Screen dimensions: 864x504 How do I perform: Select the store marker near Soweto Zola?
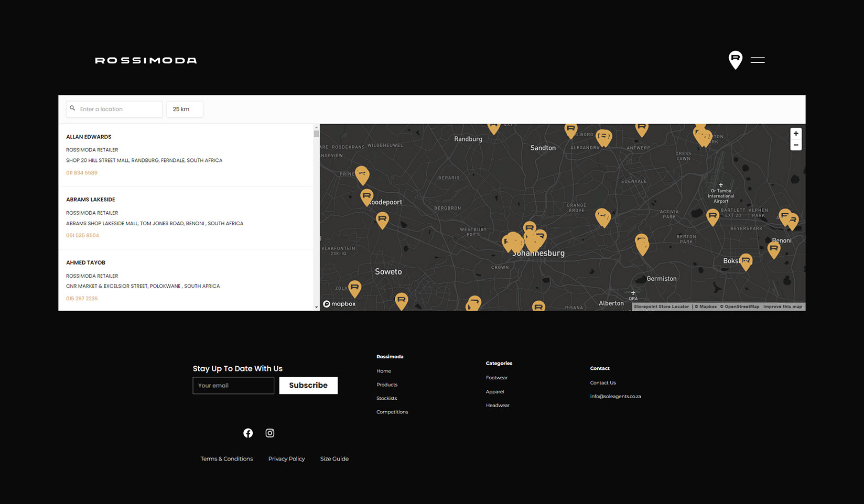[x=355, y=288]
